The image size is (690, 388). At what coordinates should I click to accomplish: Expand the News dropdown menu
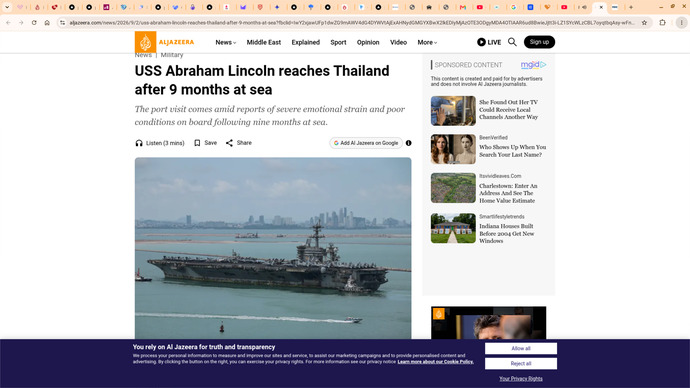coord(225,42)
